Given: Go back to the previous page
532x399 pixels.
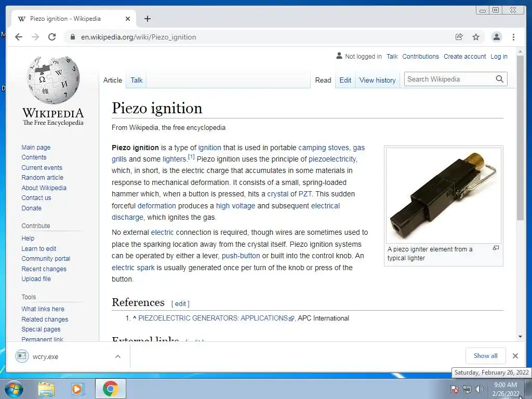Looking at the screenshot, I should 19,37.
